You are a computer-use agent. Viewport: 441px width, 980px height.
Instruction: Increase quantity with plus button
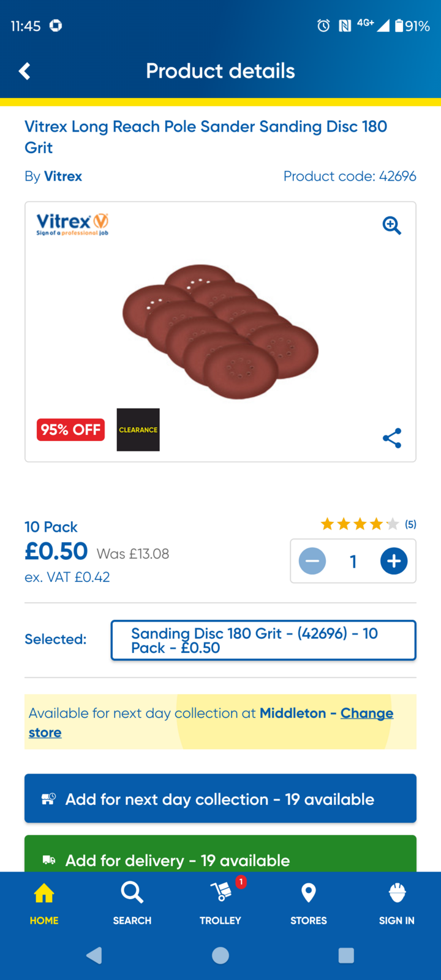click(394, 561)
